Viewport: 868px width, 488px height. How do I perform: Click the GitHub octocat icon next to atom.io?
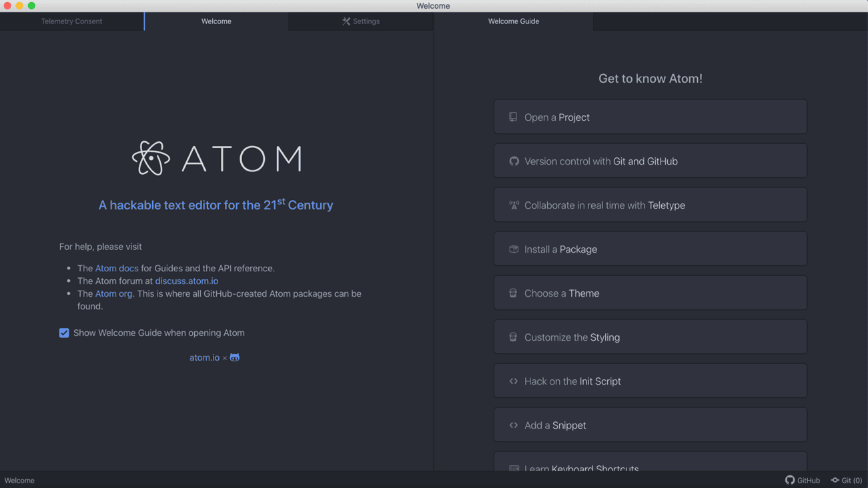235,357
